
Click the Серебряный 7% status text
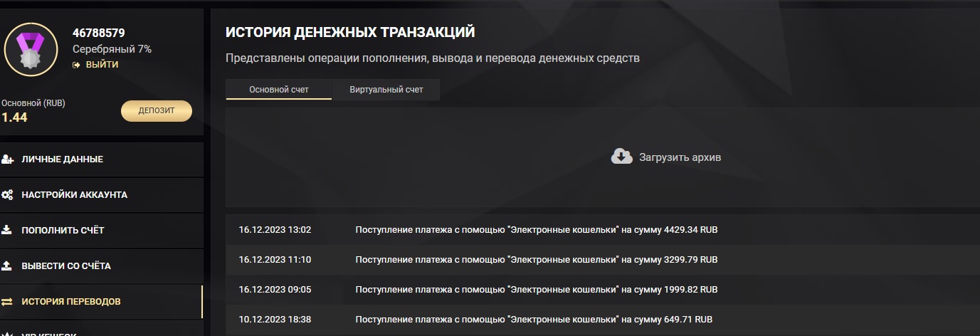point(112,49)
